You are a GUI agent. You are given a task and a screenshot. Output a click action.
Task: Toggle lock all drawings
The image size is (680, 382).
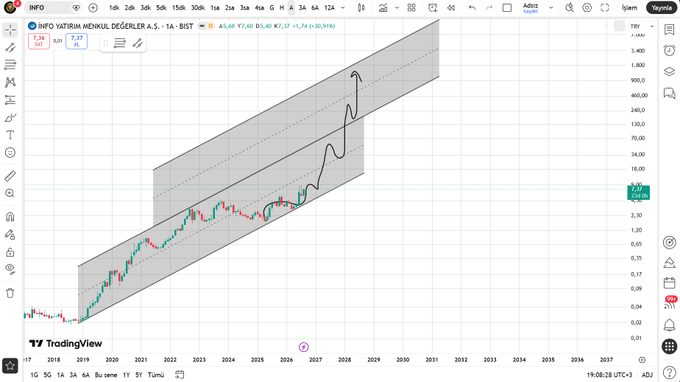tap(10, 252)
